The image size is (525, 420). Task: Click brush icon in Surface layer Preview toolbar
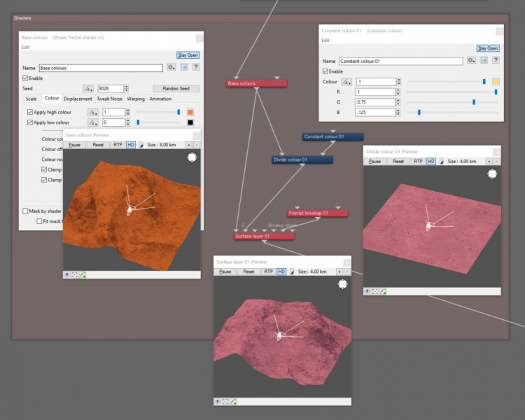pyautogui.click(x=292, y=272)
